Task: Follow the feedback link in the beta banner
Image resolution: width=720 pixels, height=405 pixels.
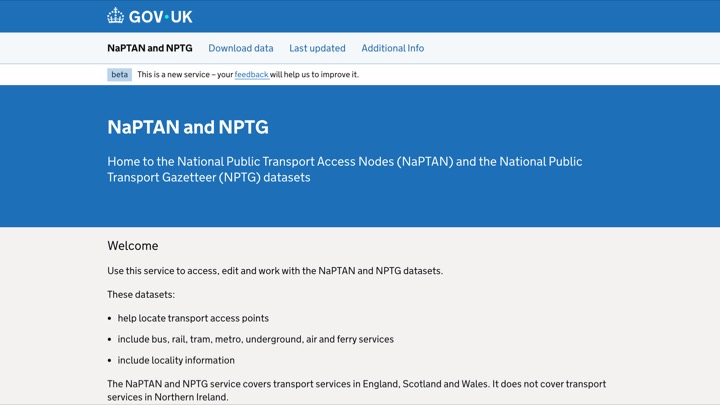Action: point(251,74)
